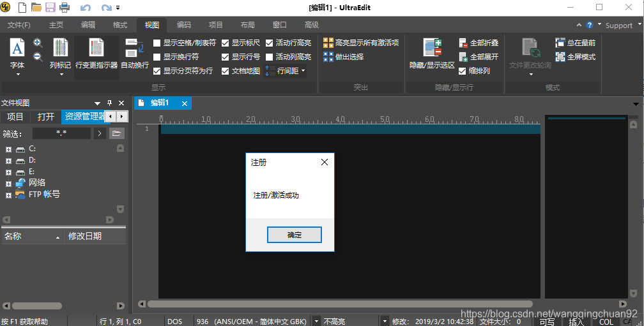
Task: Save with the floppy disk icon
Action: click(50, 7)
